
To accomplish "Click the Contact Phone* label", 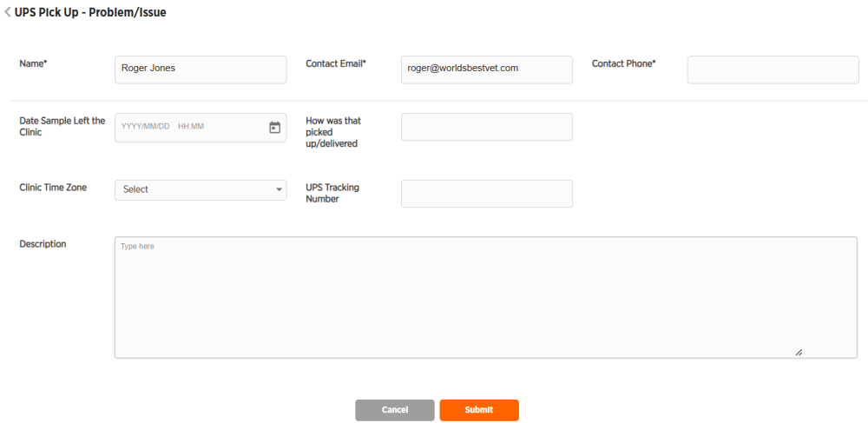I will point(624,63).
